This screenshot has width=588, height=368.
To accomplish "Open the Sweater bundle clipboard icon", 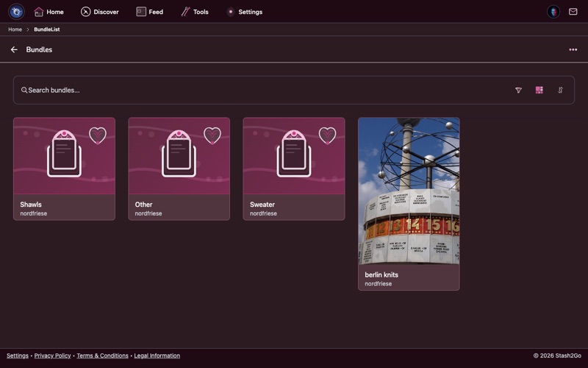I will point(293,154).
